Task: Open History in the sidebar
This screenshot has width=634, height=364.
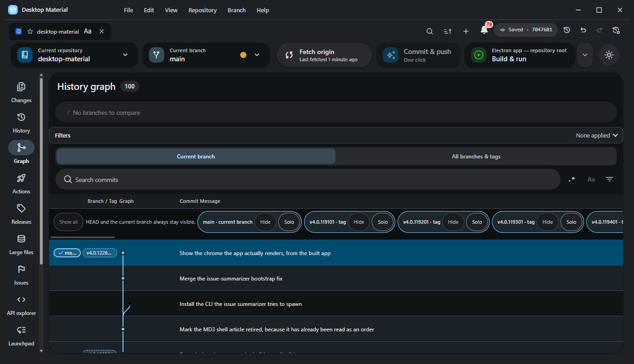Action: (21, 123)
